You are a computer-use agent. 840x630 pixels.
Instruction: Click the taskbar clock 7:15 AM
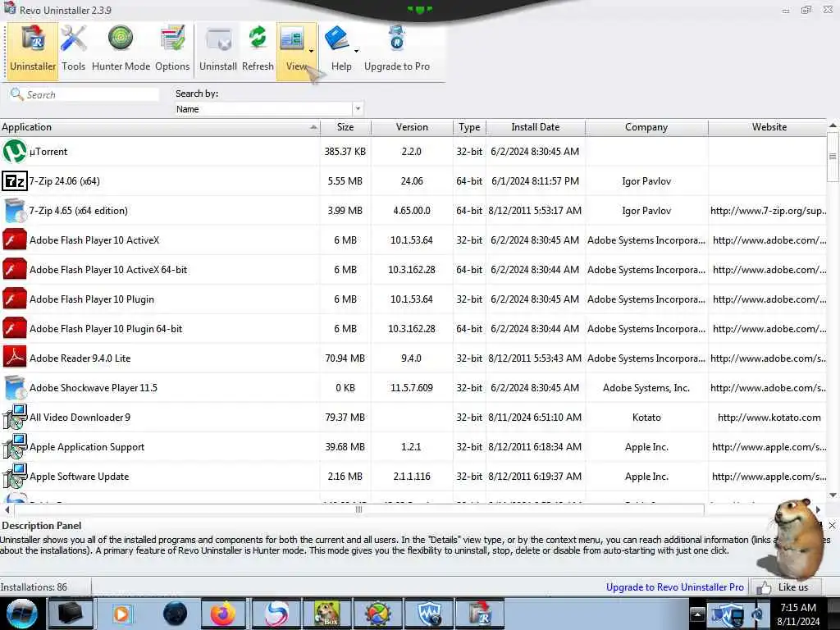[x=798, y=614]
